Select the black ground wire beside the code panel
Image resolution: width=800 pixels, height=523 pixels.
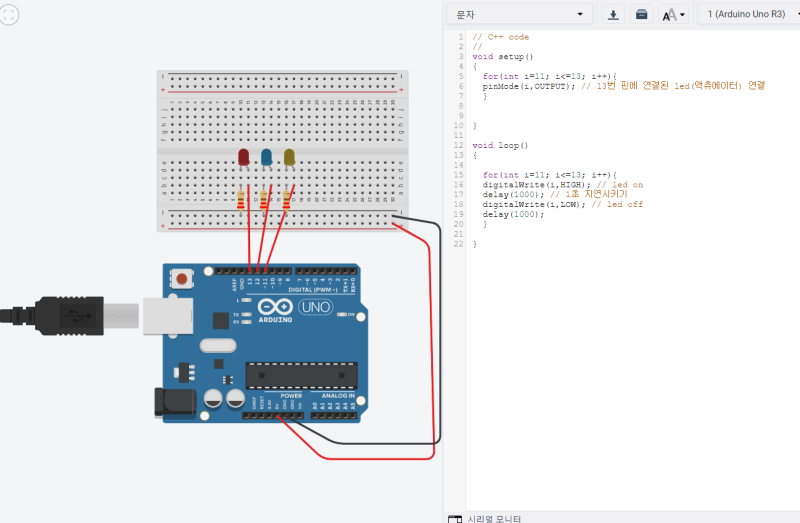pos(440,332)
